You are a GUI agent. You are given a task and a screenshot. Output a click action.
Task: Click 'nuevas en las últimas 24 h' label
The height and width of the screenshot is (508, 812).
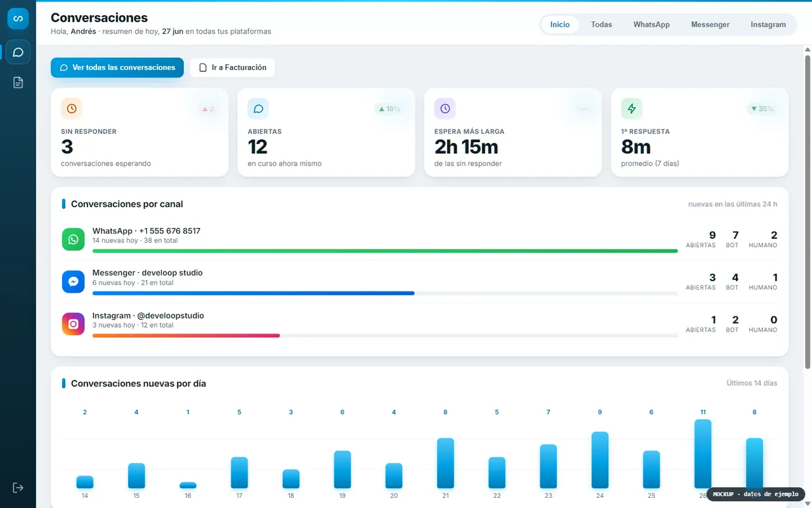733,204
